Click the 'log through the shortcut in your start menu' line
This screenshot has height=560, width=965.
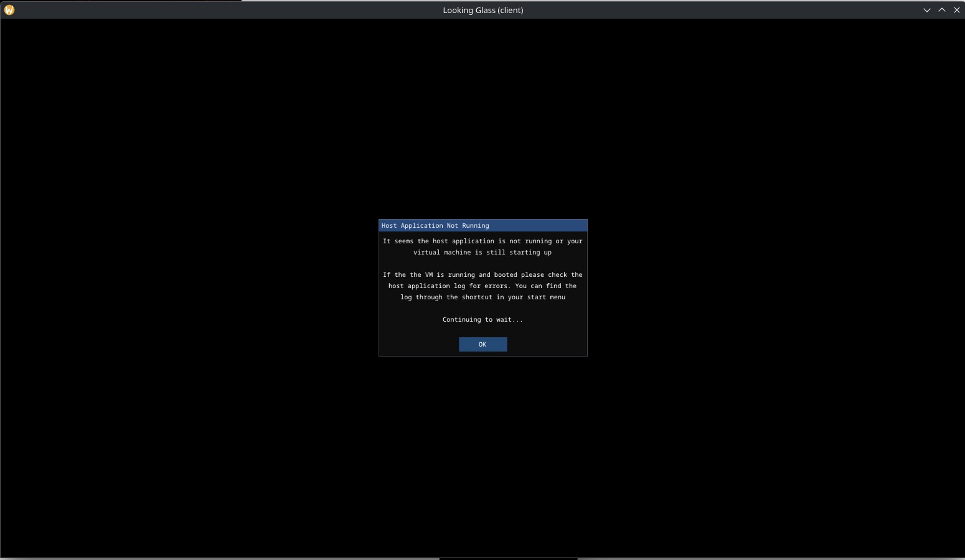(482, 297)
